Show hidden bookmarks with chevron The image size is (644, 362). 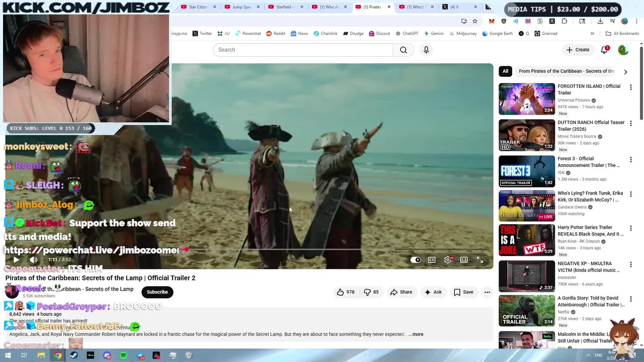592,34
